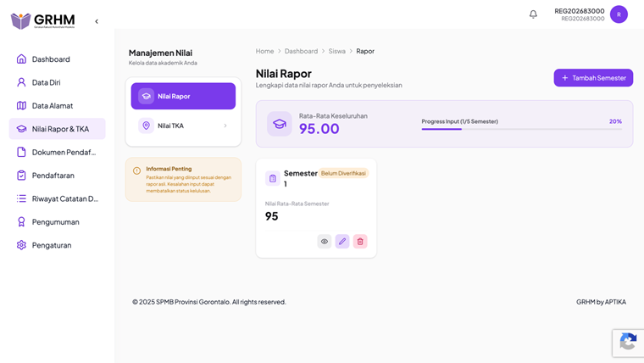This screenshot has height=363, width=644.
Task: Click the Dashboard home icon
Action: pyautogui.click(x=21, y=59)
